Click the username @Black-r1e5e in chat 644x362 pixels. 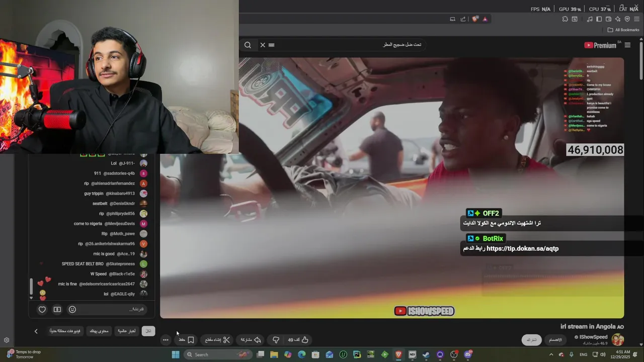click(122, 274)
